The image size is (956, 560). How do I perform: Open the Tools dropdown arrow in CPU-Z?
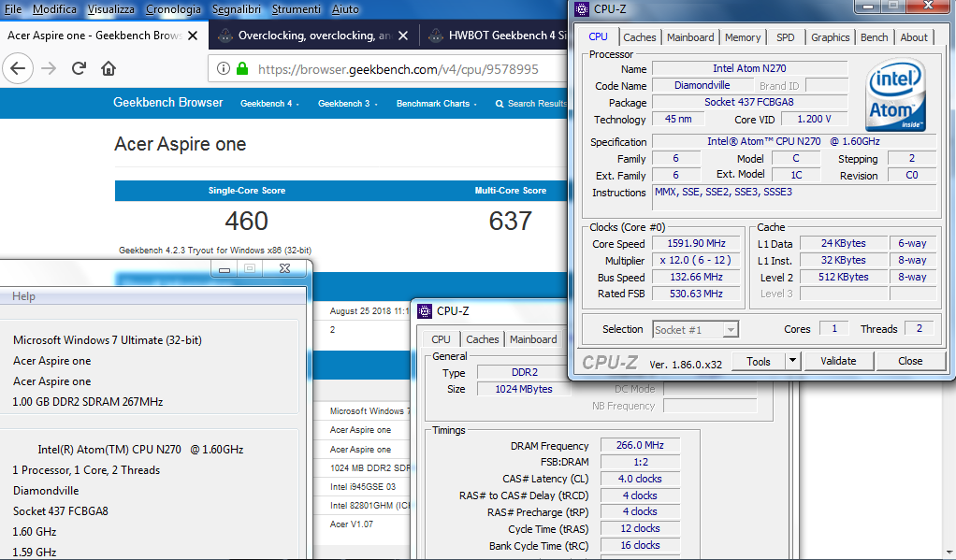click(792, 361)
